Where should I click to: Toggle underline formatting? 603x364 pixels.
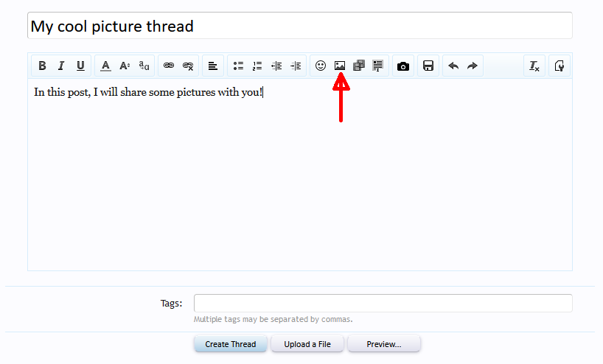(x=80, y=66)
